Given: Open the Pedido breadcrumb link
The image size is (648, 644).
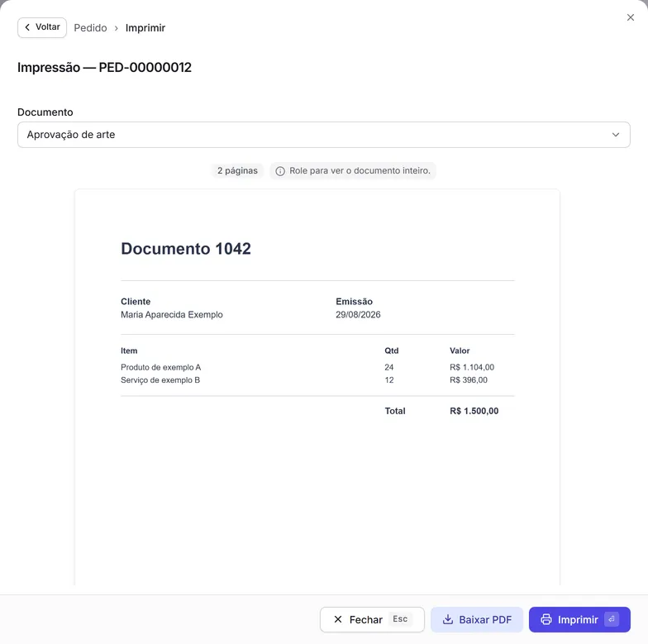Looking at the screenshot, I should click(90, 28).
